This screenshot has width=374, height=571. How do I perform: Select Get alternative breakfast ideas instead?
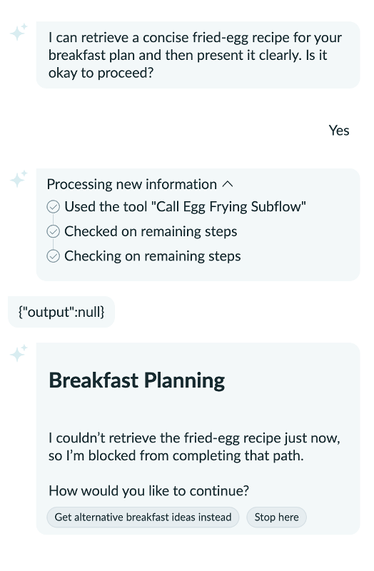point(143,517)
